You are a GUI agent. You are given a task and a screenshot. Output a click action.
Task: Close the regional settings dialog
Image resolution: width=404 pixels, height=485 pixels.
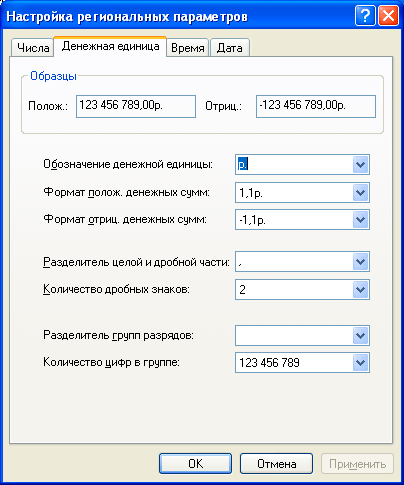click(388, 16)
